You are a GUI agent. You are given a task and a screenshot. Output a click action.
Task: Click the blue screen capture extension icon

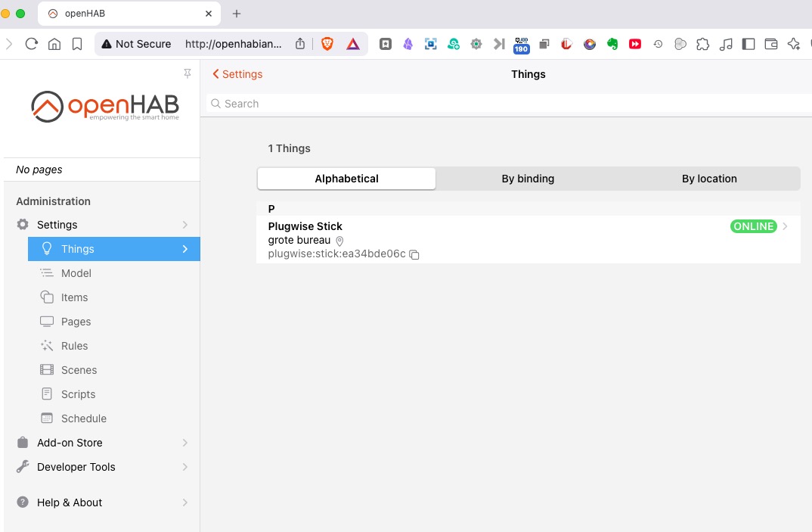click(x=431, y=44)
